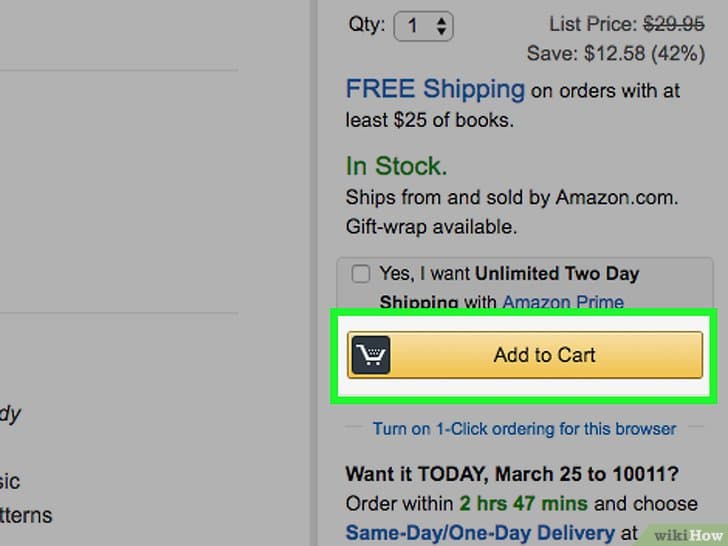This screenshot has height=546, width=728.
Task: Click the FREE Shipping link
Action: pos(435,89)
